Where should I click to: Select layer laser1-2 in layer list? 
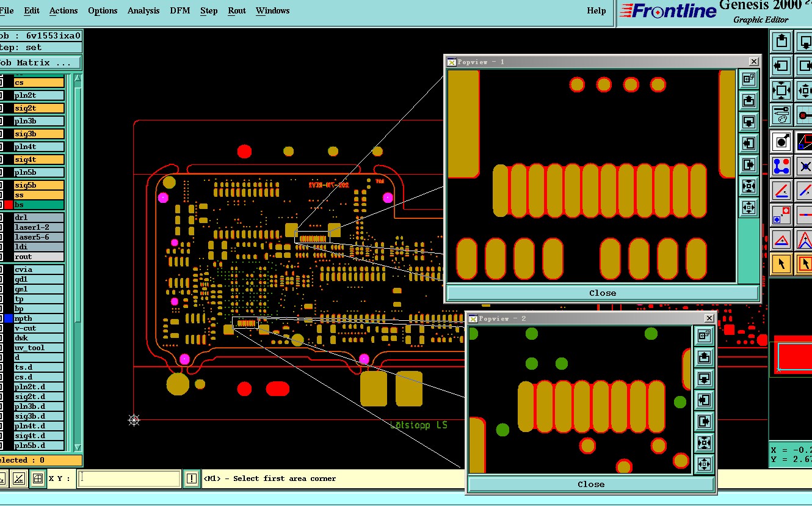click(39, 227)
